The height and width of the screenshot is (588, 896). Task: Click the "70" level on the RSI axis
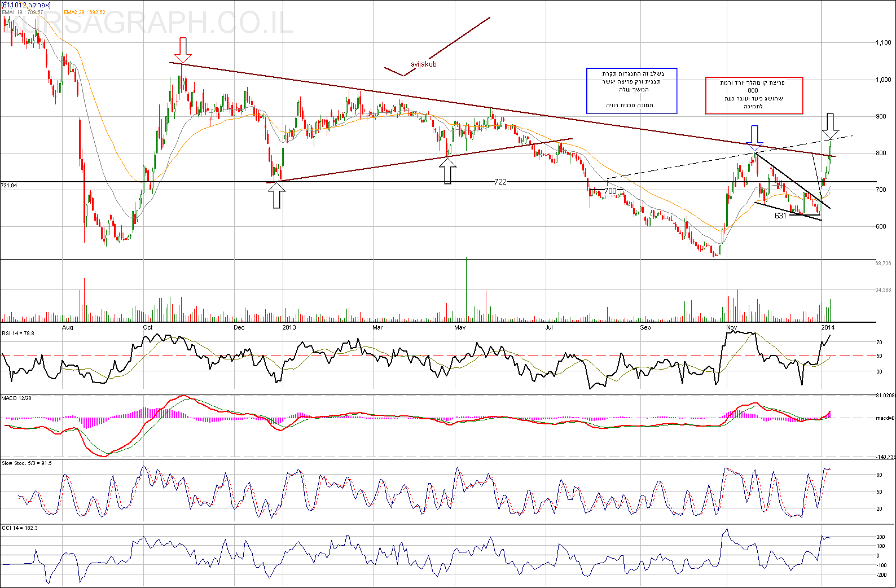tap(880, 343)
